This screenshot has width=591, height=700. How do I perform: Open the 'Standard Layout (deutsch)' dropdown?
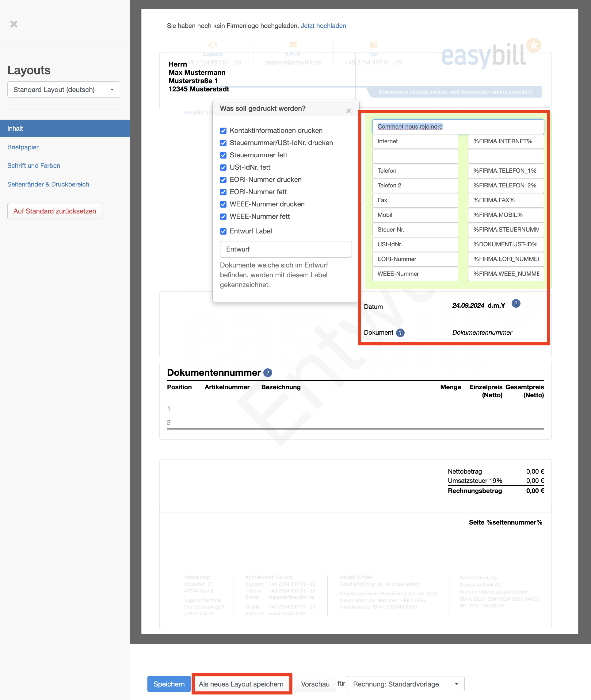64,90
